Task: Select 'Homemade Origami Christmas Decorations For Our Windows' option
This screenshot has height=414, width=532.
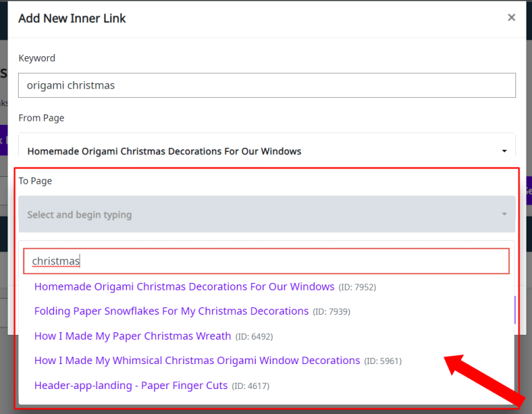Action: (184, 286)
